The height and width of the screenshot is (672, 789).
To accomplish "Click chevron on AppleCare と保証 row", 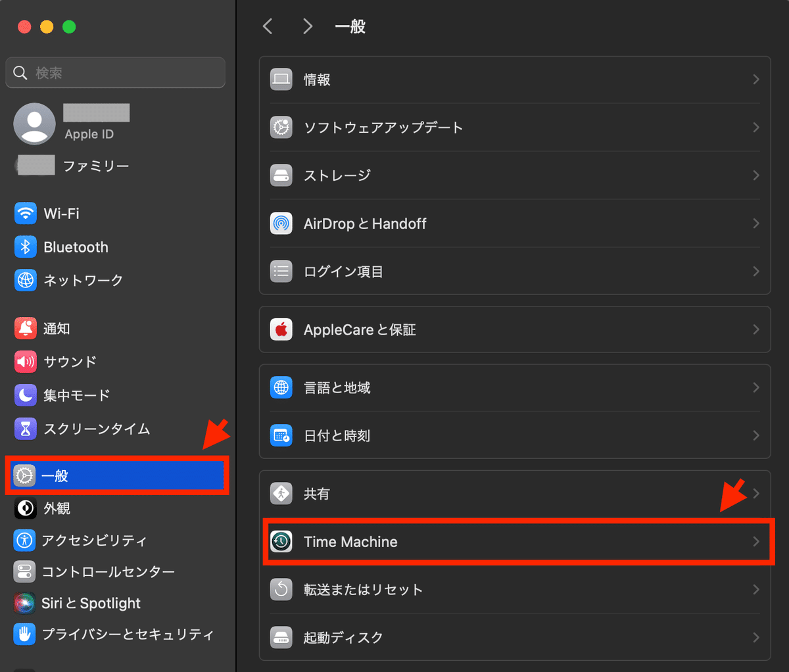I will click(x=756, y=329).
